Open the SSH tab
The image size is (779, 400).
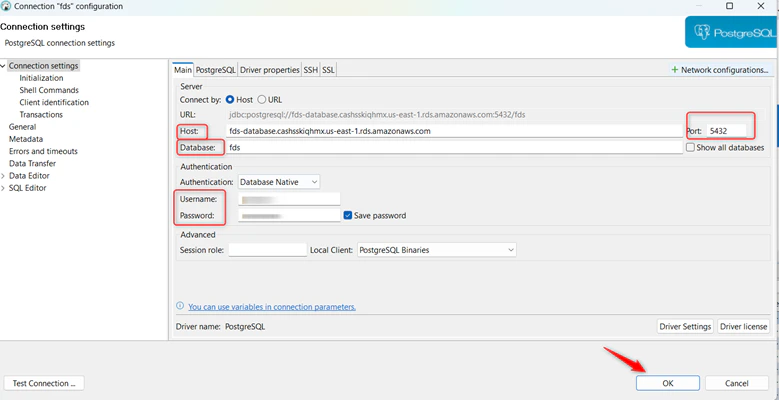(311, 70)
